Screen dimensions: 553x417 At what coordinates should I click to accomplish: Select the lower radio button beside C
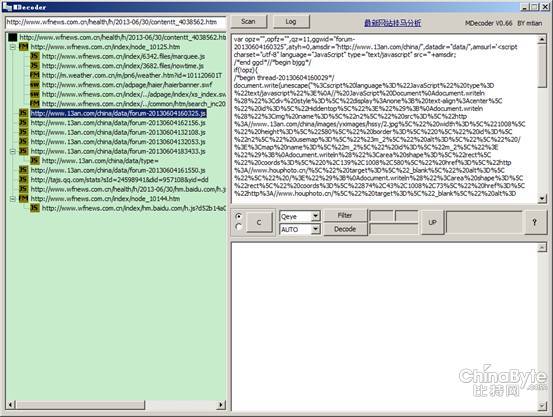coord(239,227)
